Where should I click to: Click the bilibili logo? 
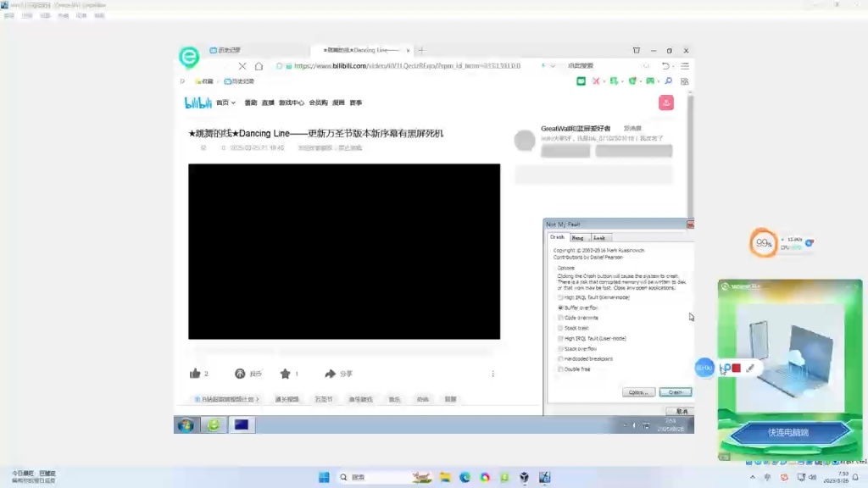pos(198,103)
